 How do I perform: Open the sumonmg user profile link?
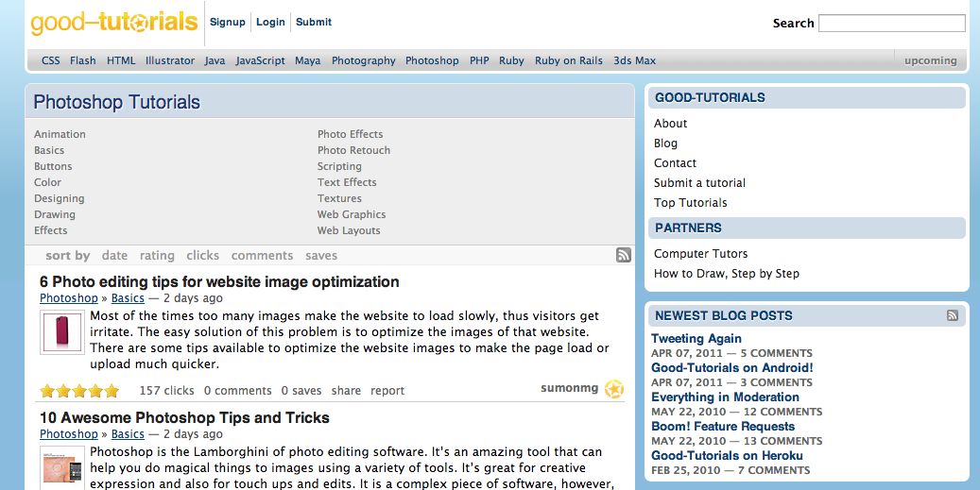pyautogui.click(x=569, y=388)
